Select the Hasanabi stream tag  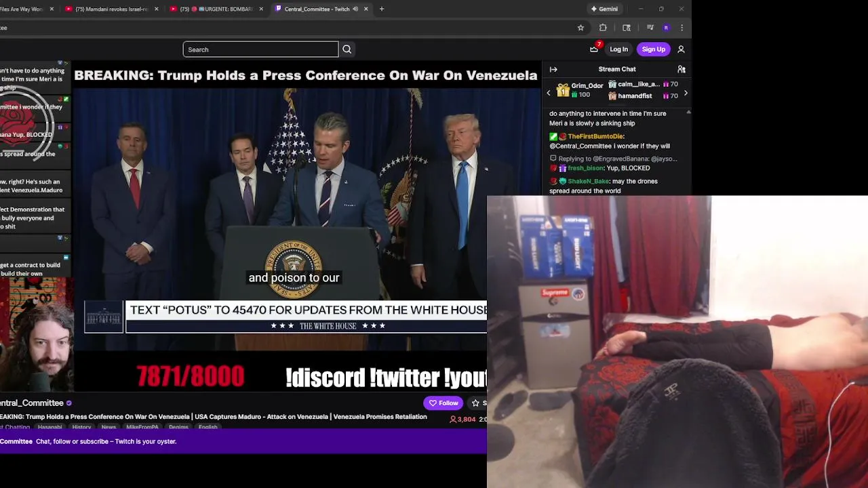click(50, 427)
